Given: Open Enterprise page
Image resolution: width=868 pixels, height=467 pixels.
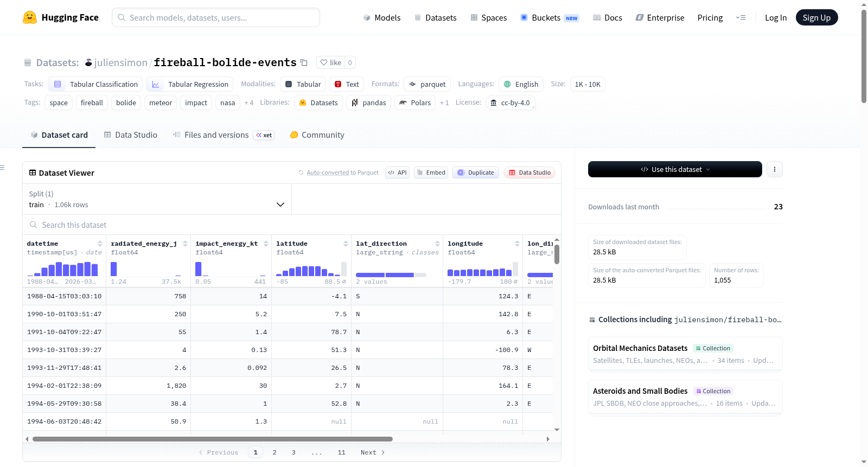Looking at the screenshot, I should pos(660,17).
